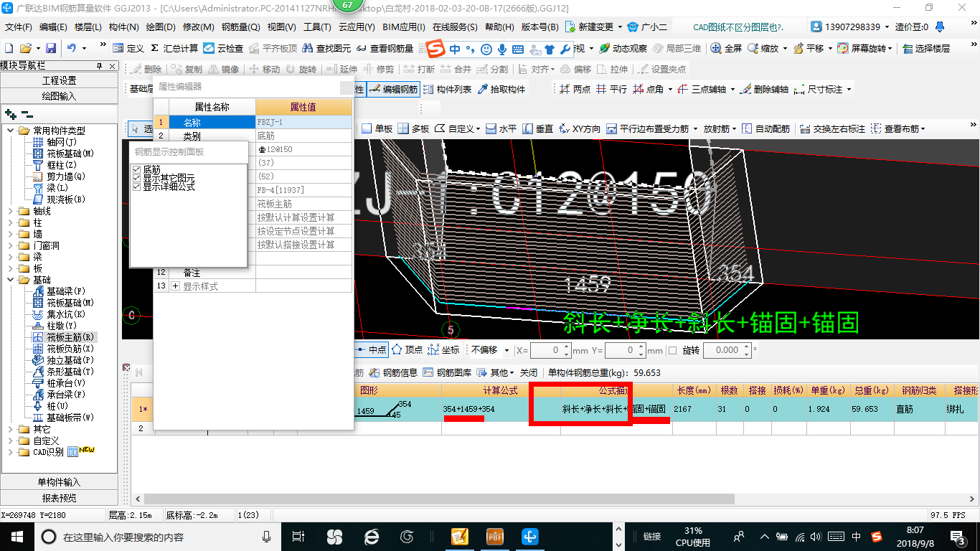
Task: Click rotation angle input field
Action: pos(727,350)
